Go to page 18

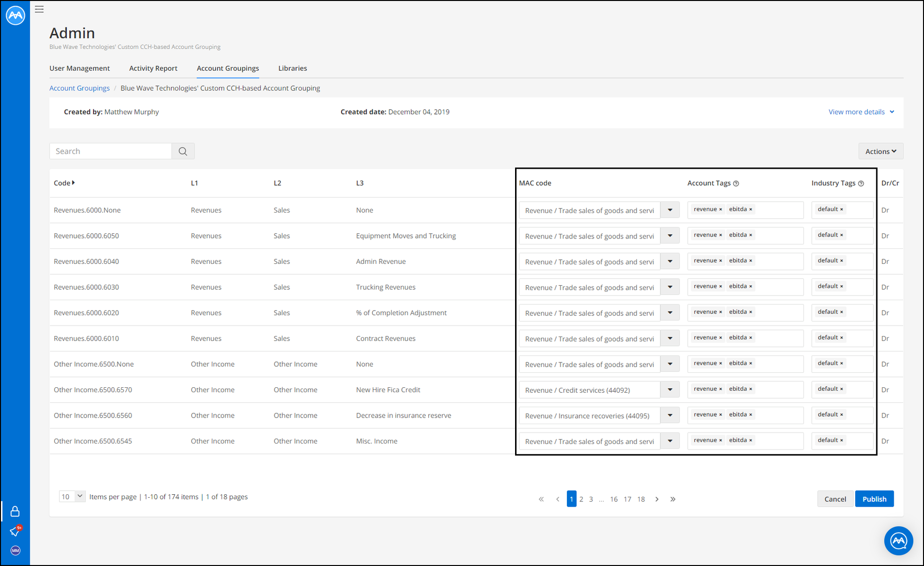click(641, 499)
